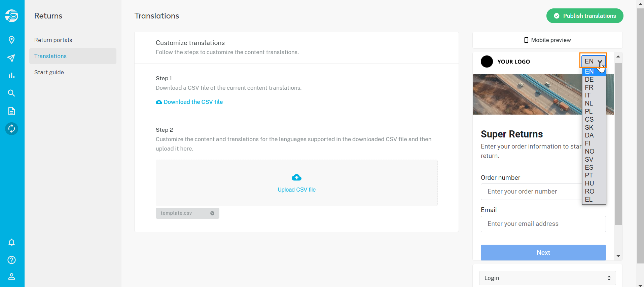The width and height of the screenshot is (644, 287).
Task: Open the user account icon
Action: point(11,277)
